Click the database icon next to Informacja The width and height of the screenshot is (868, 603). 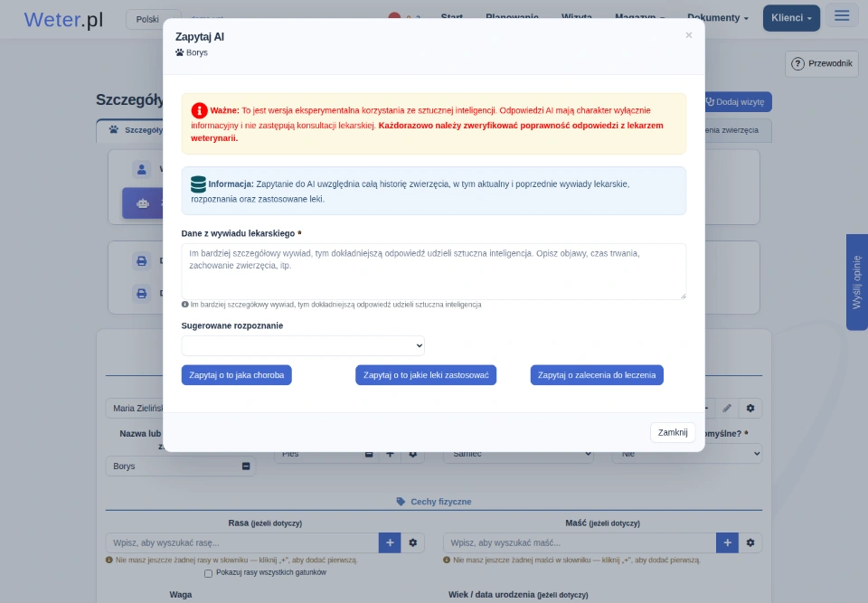coord(198,184)
